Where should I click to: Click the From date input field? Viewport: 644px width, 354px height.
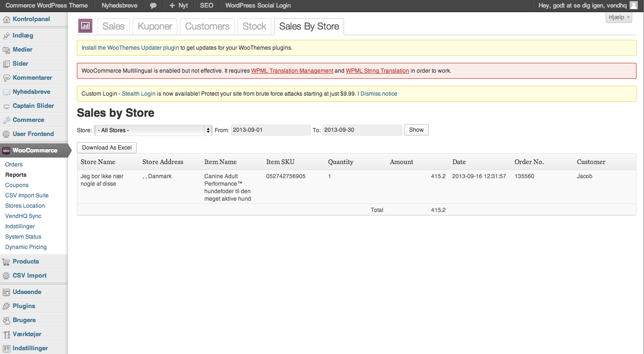point(270,130)
